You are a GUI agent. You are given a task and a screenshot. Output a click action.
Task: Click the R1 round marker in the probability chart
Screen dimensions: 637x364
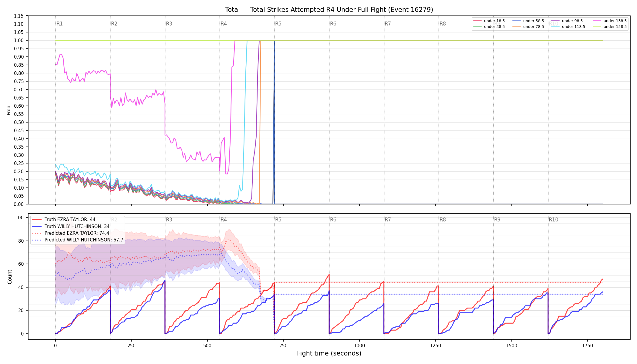pos(59,24)
